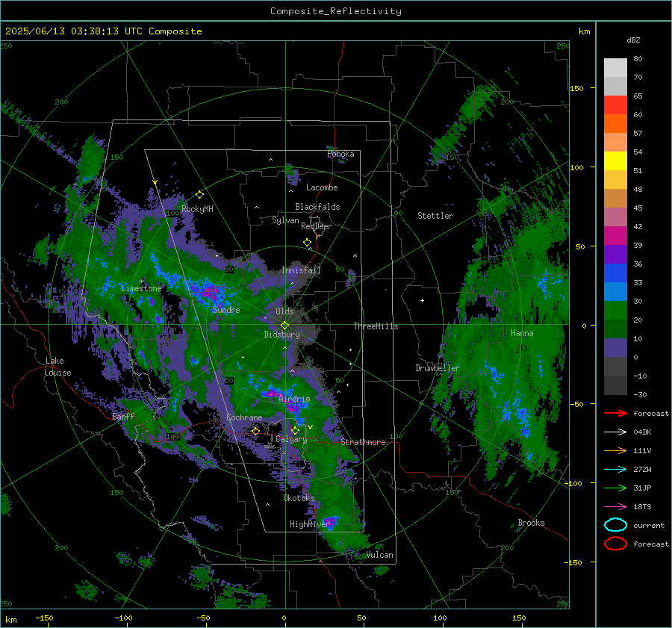Click the Cochrane label
This screenshot has height=628, width=672.
(x=244, y=417)
